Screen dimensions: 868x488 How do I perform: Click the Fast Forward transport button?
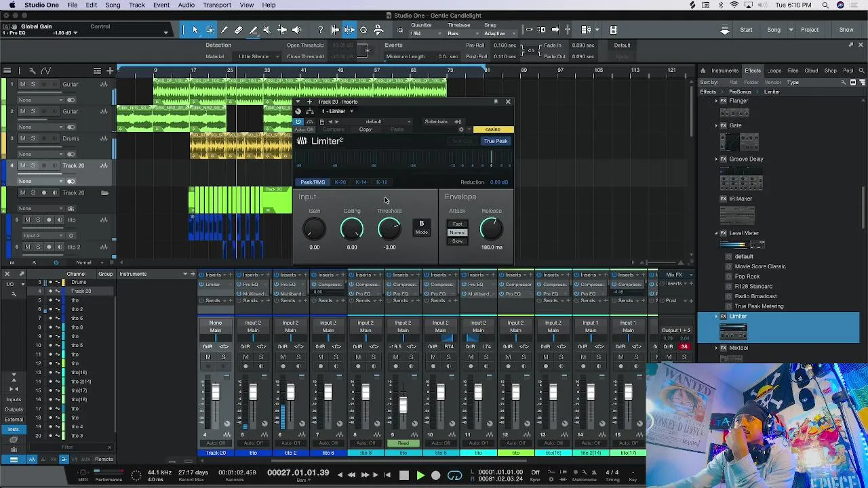point(365,475)
